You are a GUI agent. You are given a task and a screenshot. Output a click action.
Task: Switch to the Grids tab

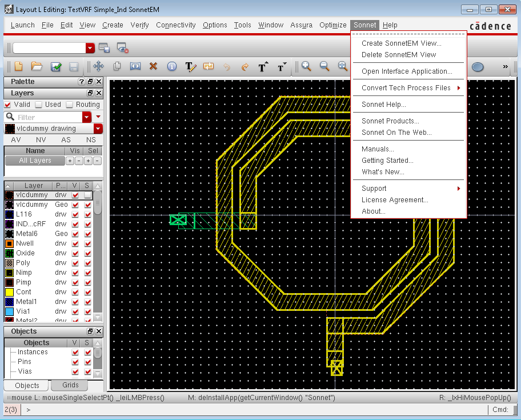(x=70, y=385)
